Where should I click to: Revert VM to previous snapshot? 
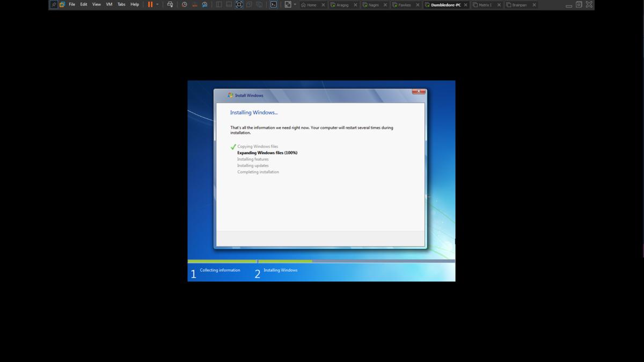(194, 4)
